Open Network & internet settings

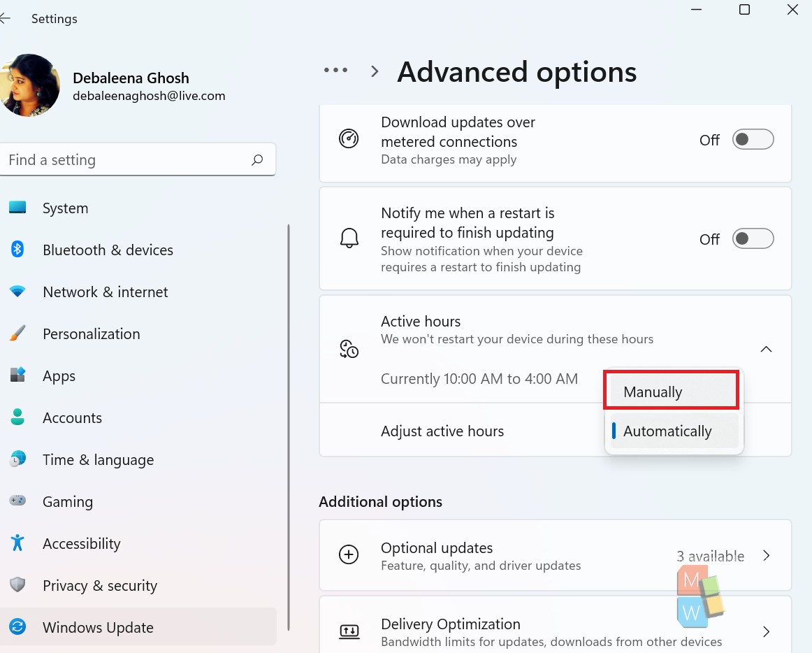[x=138, y=292]
